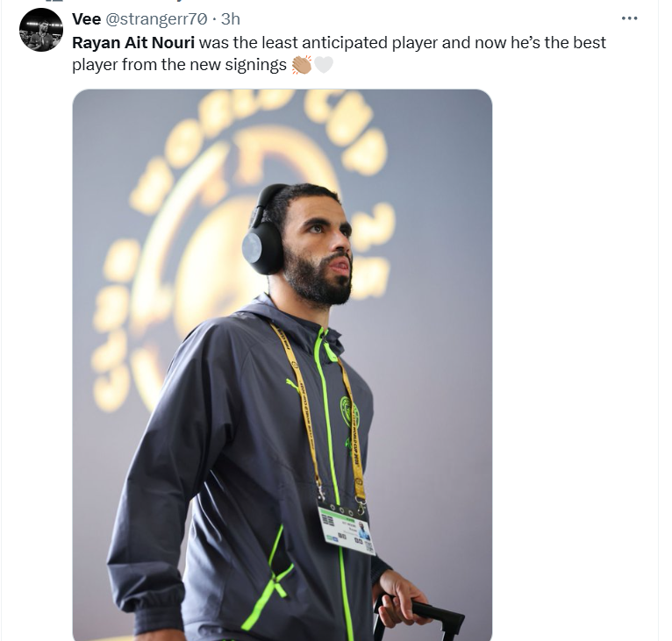Screen dimensions: 672x641
Task: Open the attached tweet photo
Action: pos(282,365)
